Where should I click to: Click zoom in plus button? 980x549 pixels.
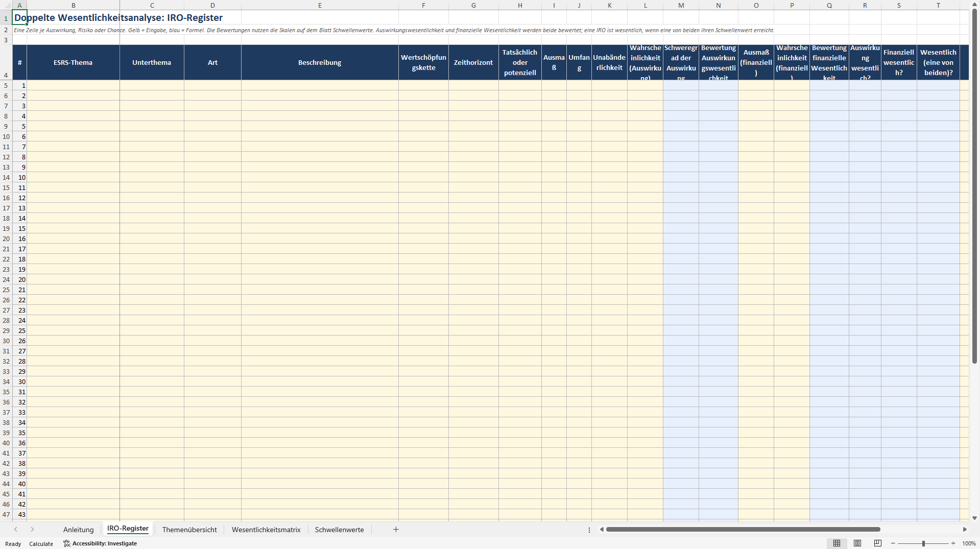click(953, 543)
